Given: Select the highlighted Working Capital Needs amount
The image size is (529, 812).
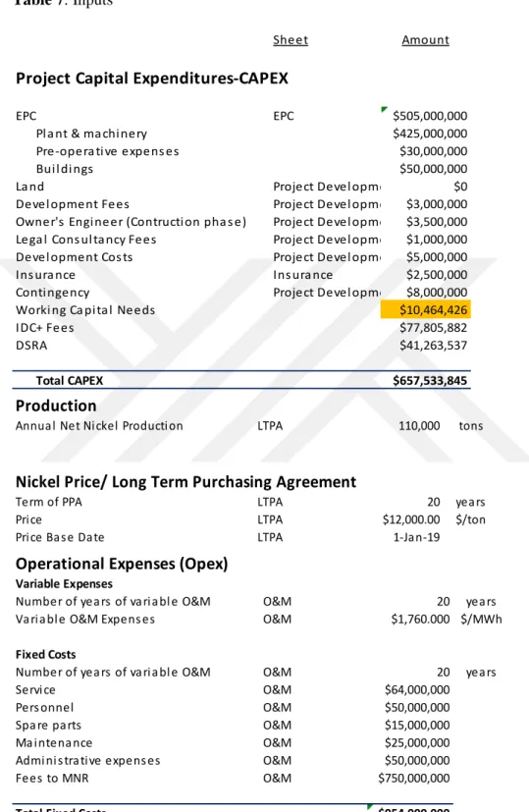Looking at the screenshot, I should 426,309.
